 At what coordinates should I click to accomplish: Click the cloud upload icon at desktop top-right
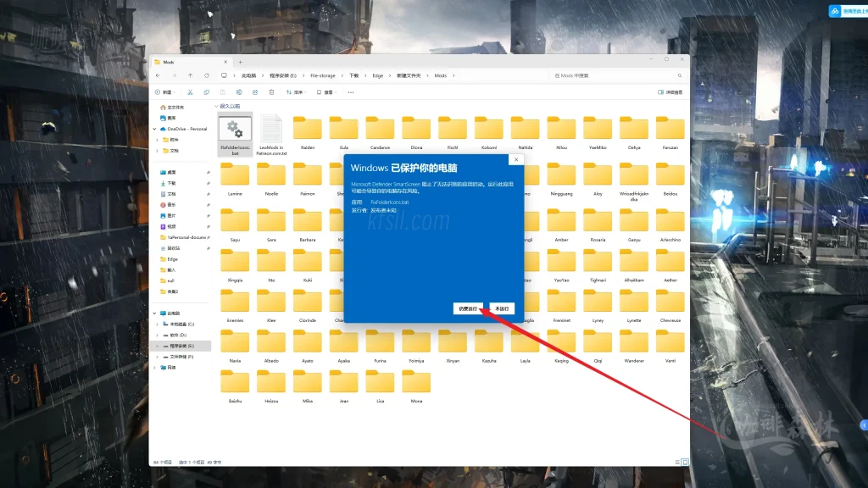point(835,11)
